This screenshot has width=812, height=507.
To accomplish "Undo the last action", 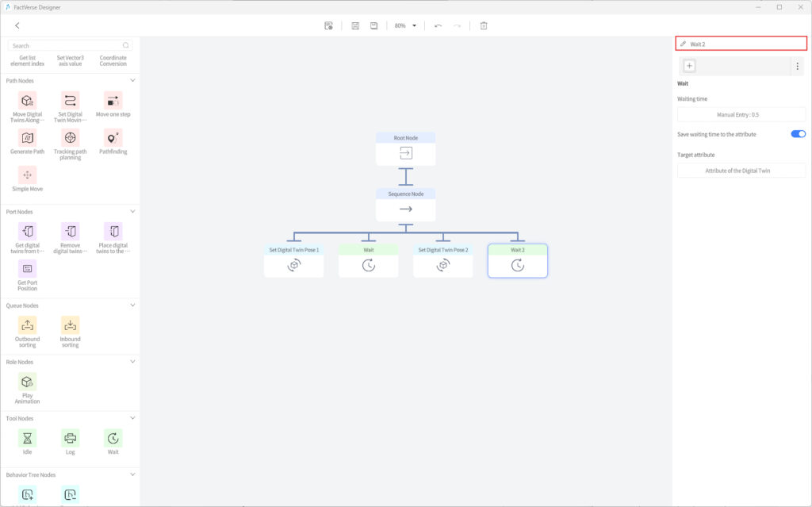I will point(438,25).
